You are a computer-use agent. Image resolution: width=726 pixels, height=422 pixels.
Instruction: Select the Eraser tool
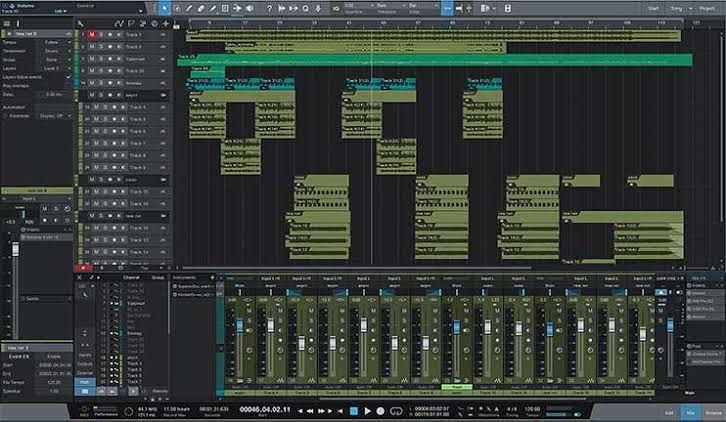(x=201, y=8)
